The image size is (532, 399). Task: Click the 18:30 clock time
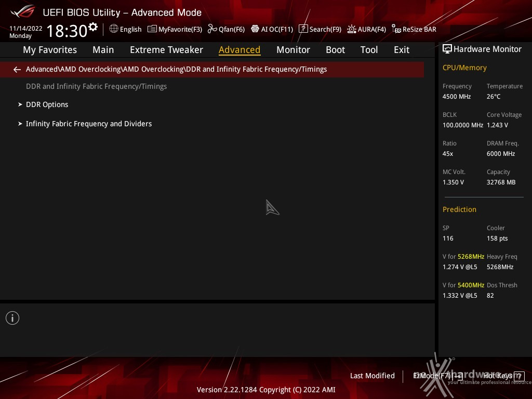point(67,31)
